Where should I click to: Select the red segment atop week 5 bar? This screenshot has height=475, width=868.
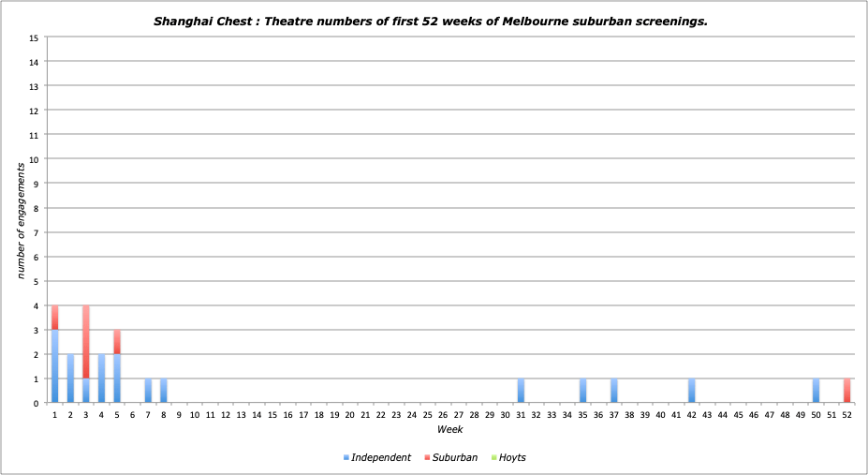coord(116,342)
